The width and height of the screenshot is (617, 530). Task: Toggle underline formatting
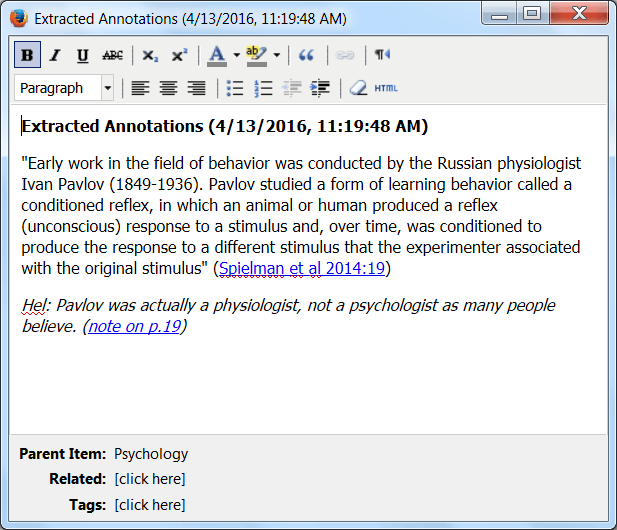82,55
